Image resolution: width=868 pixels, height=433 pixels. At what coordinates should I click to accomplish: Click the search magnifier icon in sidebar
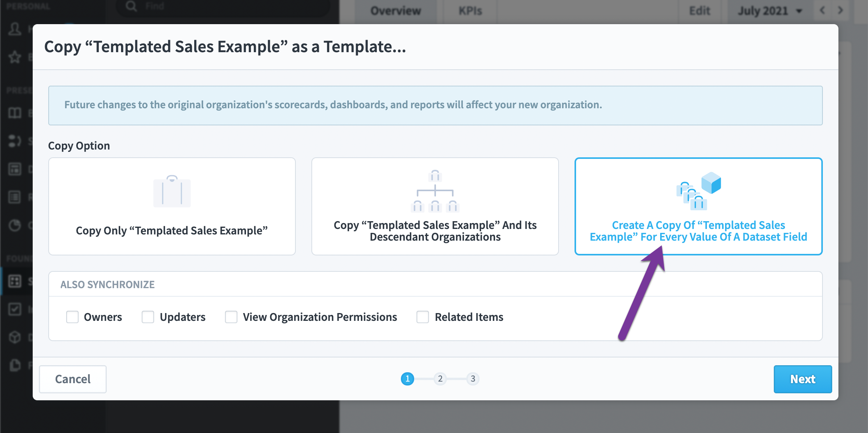point(132,6)
